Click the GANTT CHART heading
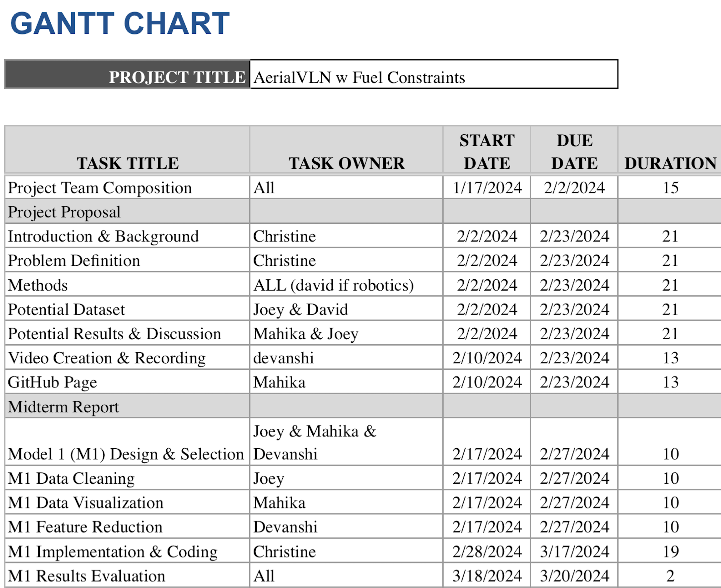Viewport: 721px width, 588px height. 120,23
